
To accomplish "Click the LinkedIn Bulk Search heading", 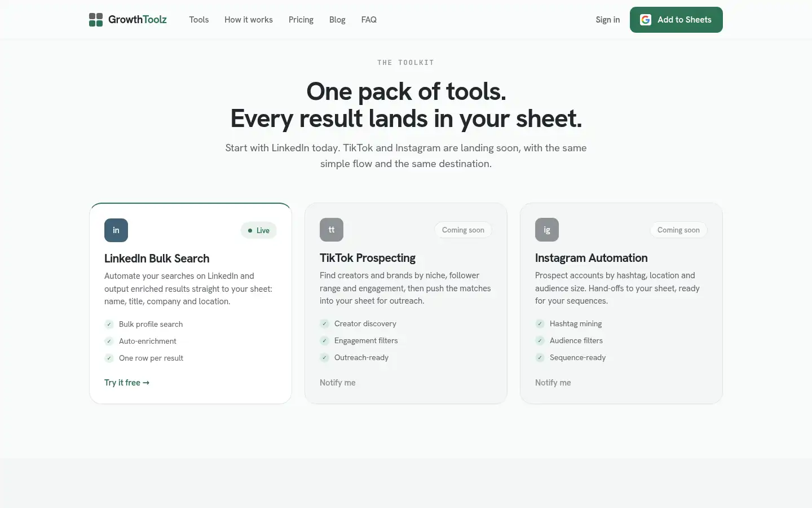I will point(157,259).
